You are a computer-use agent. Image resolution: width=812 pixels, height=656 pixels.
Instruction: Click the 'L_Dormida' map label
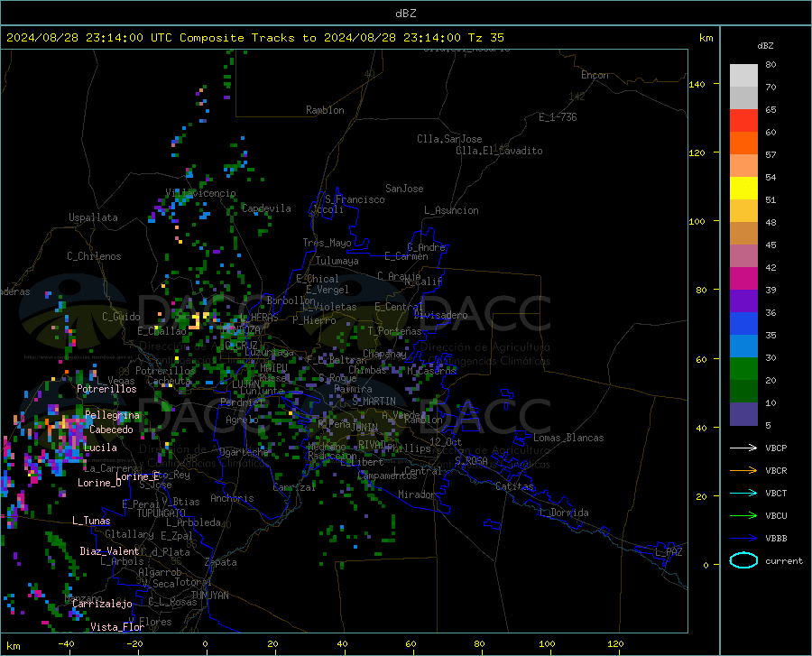pyautogui.click(x=563, y=513)
